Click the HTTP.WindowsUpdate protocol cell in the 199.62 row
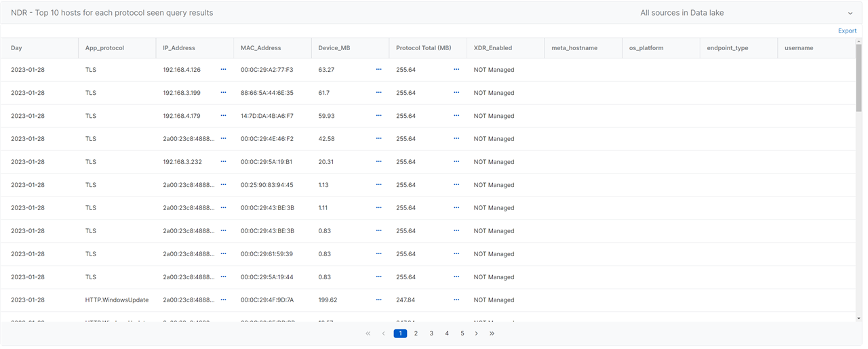 [x=117, y=300]
